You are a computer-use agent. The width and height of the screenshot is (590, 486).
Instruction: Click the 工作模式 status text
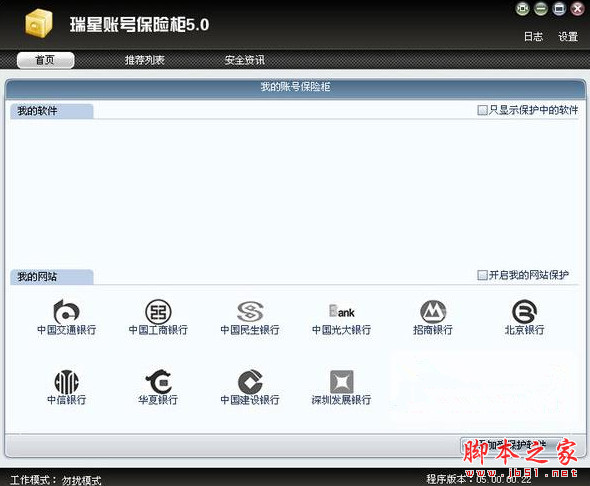[x=56, y=480]
